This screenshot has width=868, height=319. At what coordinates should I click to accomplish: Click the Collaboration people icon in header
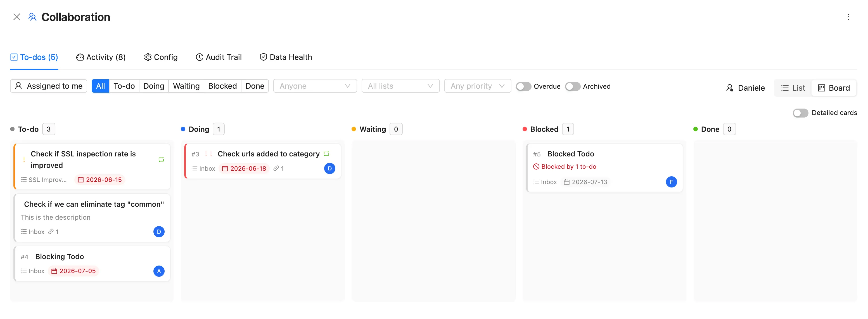[32, 17]
